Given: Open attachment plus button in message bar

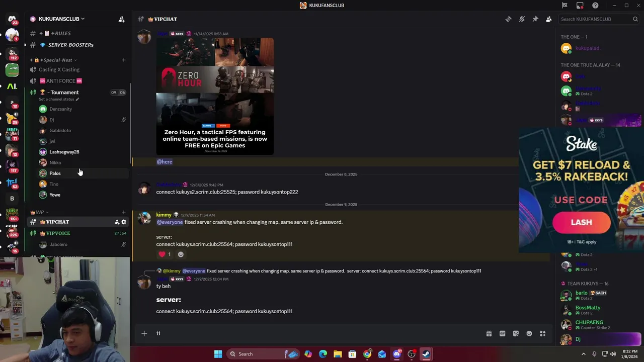Looking at the screenshot, I should [144, 333].
